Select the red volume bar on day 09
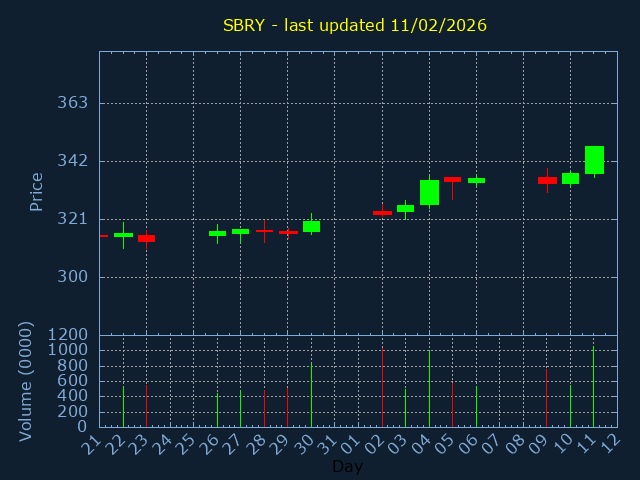 pyautogui.click(x=546, y=398)
